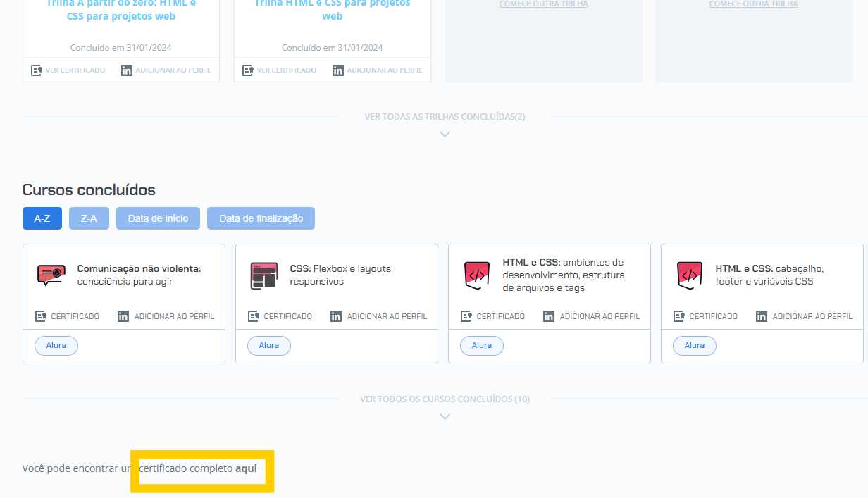The height and width of the screenshot is (498, 868).
Task: Click LinkedIn icon on Comunicação não violenta card
Action: click(x=123, y=316)
